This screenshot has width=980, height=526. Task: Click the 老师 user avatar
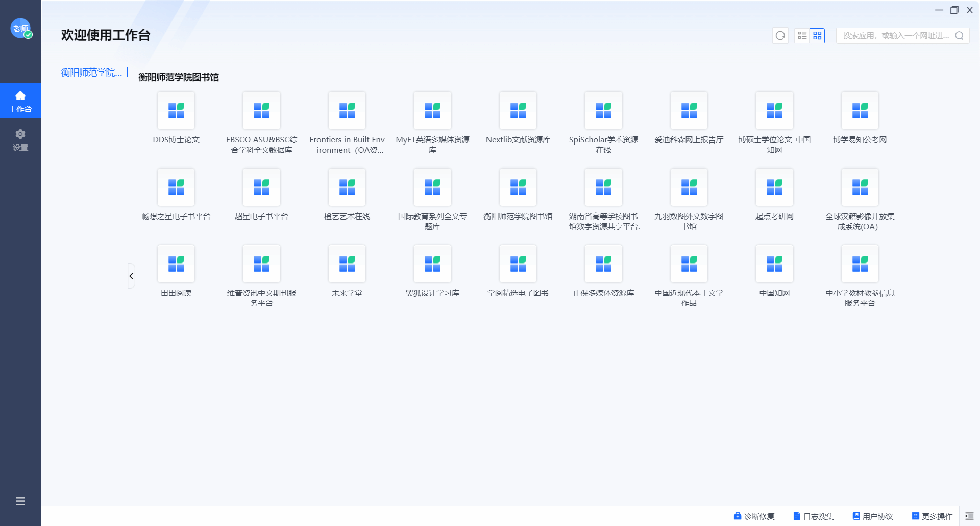coord(21,28)
